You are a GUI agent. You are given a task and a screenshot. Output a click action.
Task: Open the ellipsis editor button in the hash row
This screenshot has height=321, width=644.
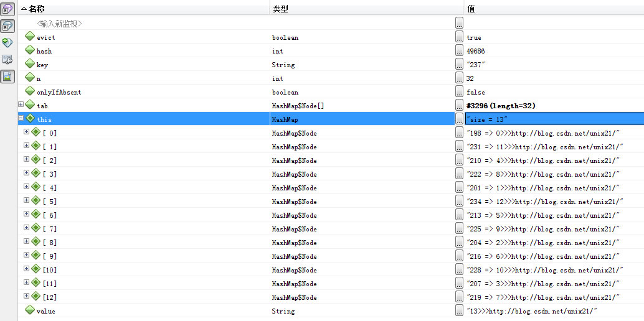(459, 50)
